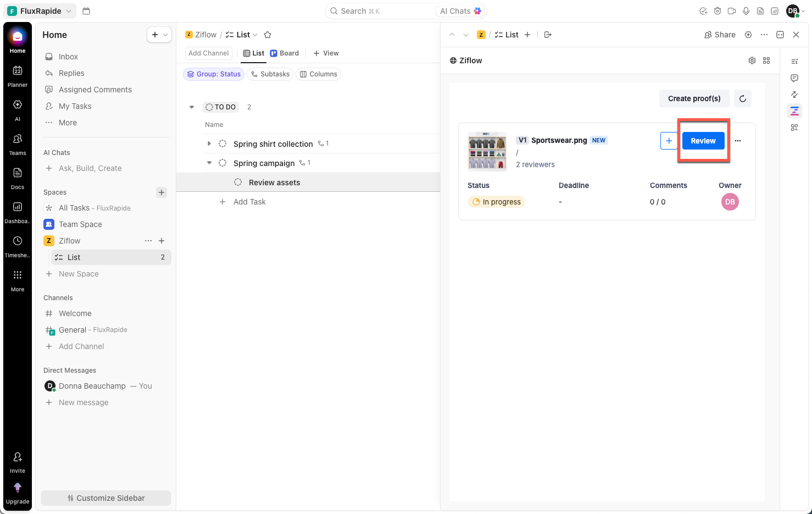Go to Teams in the left rail
This screenshot has height=514, width=812.
(18, 144)
